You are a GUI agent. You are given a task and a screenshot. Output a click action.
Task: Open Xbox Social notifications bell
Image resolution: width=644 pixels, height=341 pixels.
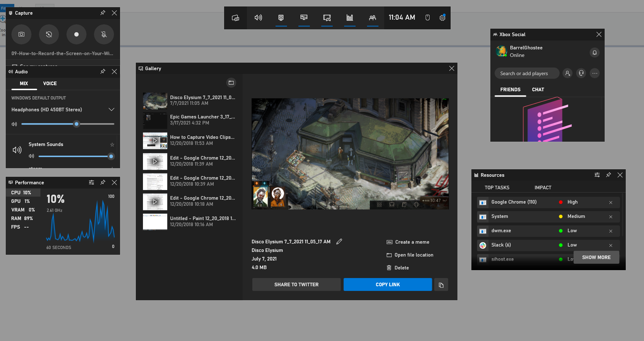[594, 53]
